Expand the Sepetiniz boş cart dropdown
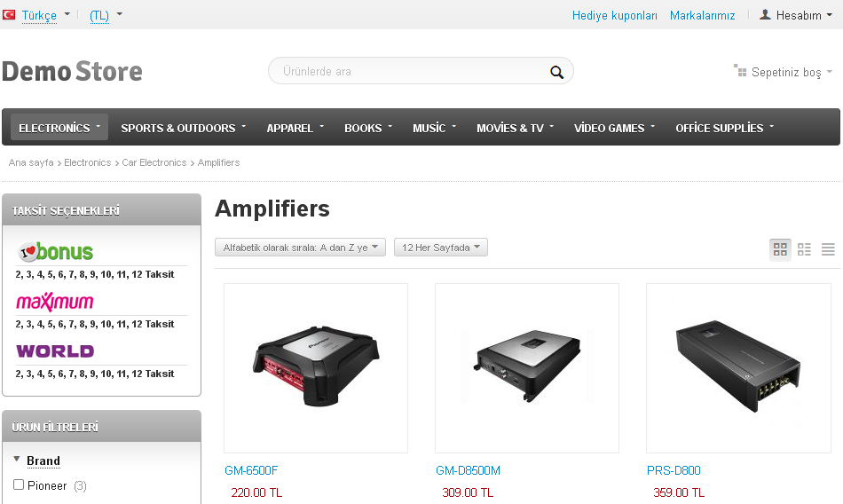The image size is (843, 504). tap(784, 72)
